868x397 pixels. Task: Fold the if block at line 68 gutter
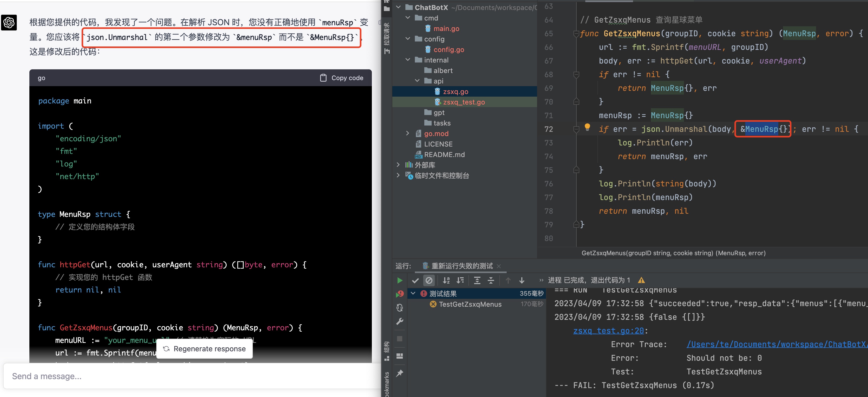(x=576, y=74)
